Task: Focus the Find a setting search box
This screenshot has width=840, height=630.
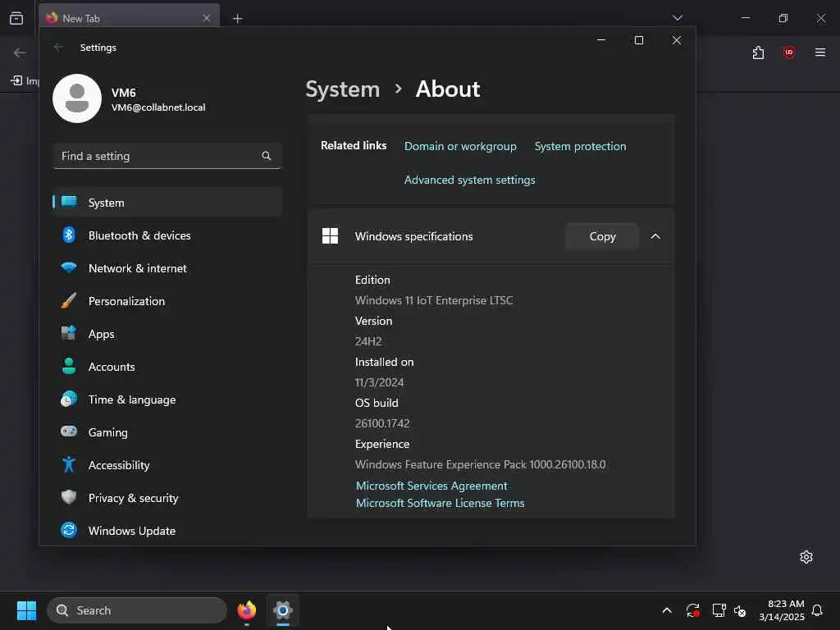Action: pos(167,156)
